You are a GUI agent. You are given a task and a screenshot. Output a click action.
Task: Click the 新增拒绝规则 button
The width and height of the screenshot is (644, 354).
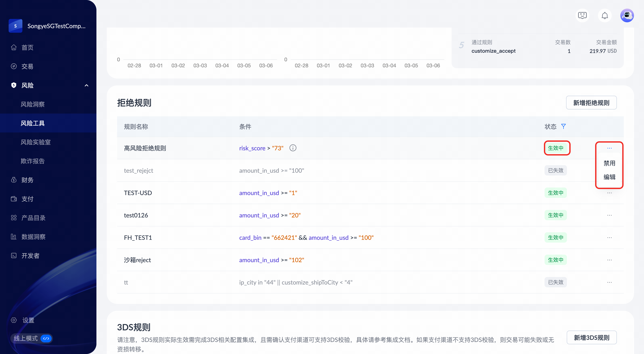click(591, 103)
